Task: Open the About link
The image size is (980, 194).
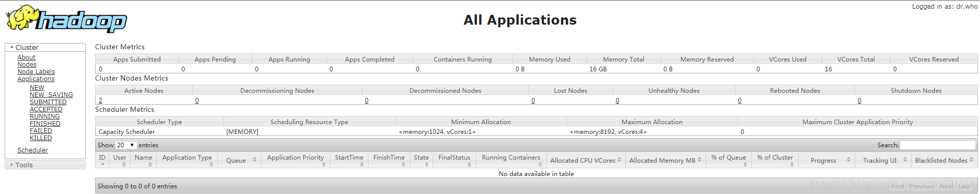Action: pos(26,57)
